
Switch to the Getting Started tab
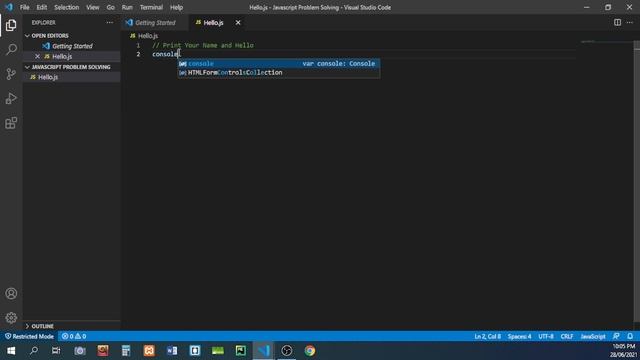click(x=155, y=23)
